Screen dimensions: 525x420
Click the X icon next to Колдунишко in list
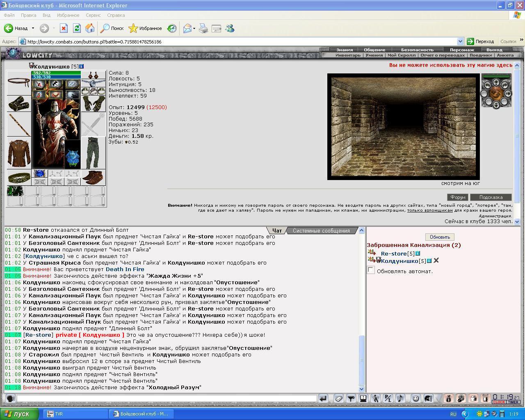pyautogui.click(x=436, y=260)
